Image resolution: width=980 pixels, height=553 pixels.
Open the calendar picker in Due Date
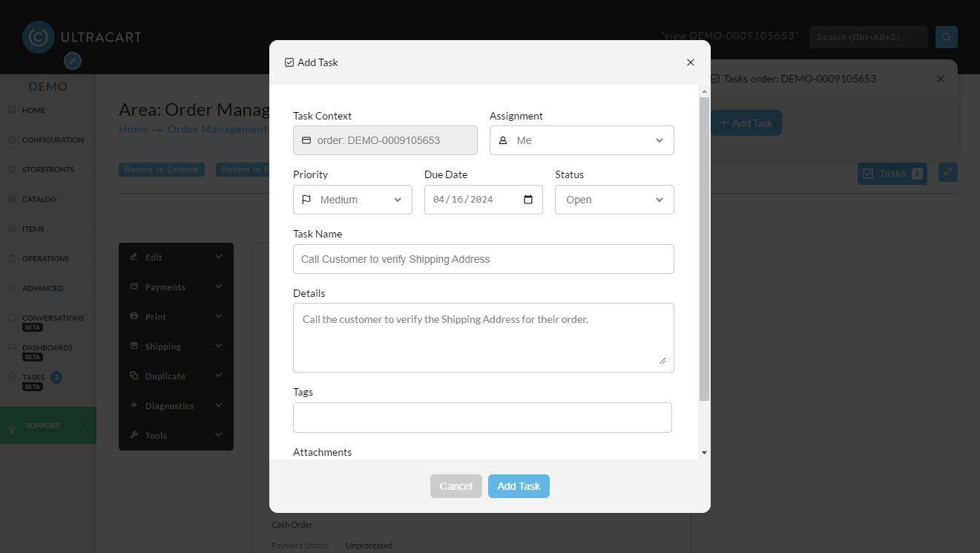(528, 200)
